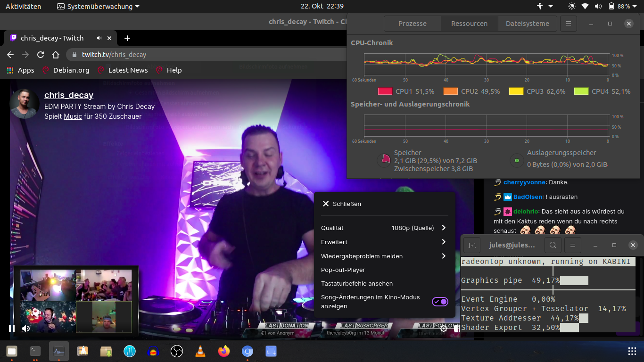Open Wiedergabeproblem melden submenu
Viewport: 644px width, 362px height.
(x=384, y=256)
